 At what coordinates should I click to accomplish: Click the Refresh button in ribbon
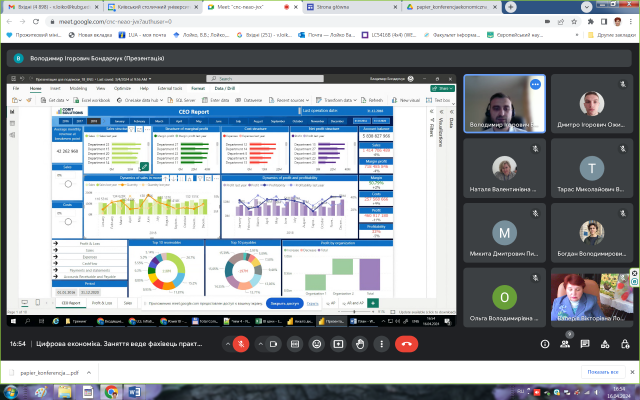click(x=372, y=100)
